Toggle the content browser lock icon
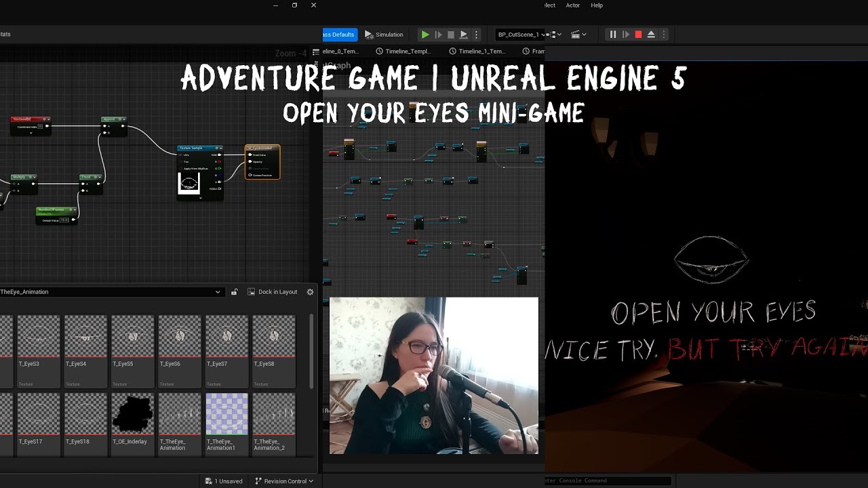The image size is (868, 488). 235,292
